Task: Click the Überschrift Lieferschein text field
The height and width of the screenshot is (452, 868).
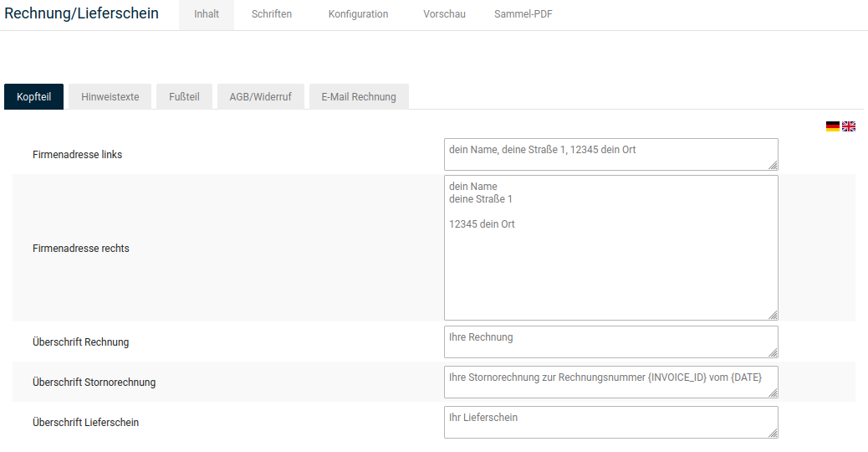Action: click(610, 422)
